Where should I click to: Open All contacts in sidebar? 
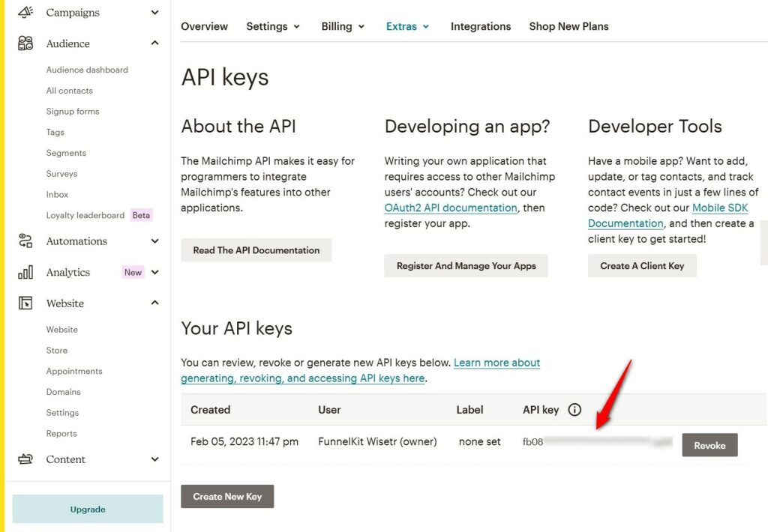point(70,91)
